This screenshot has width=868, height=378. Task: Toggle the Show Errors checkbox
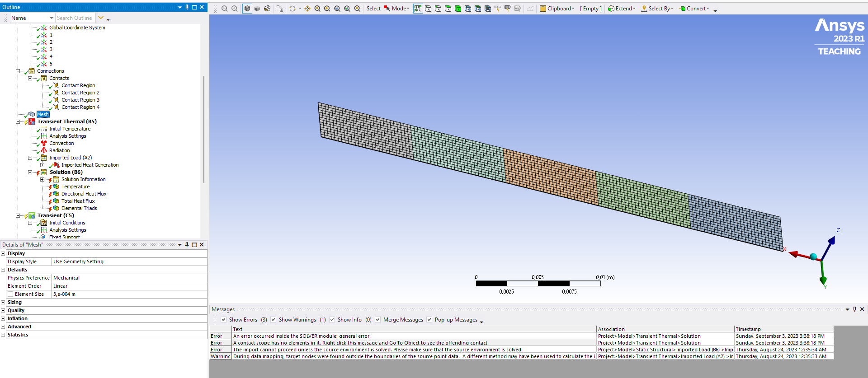(223, 320)
